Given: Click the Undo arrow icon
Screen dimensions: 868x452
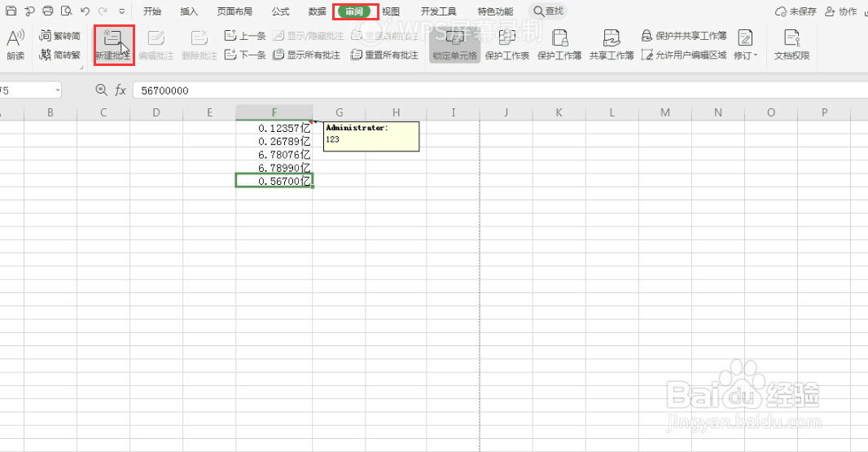Looking at the screenshot, I should 85,11.
